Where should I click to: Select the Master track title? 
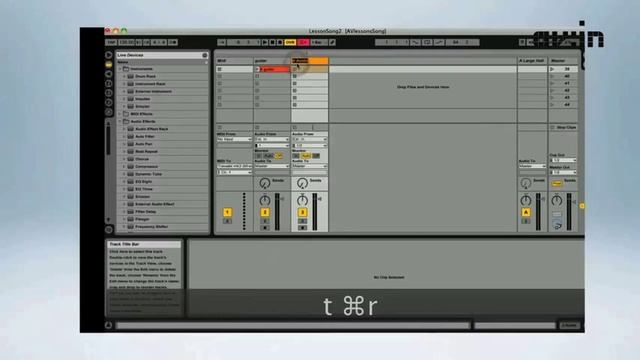[x=563, y=60]
